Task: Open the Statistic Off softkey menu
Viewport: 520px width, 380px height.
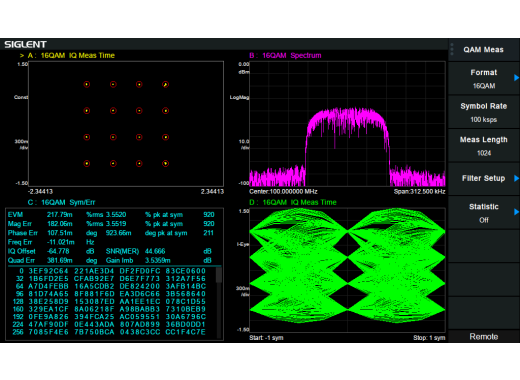Action: click(484, 213)
